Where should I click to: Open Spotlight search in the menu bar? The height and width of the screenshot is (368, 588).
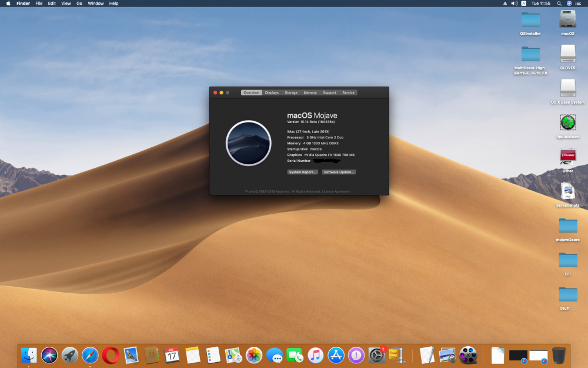tap(559, 4)
